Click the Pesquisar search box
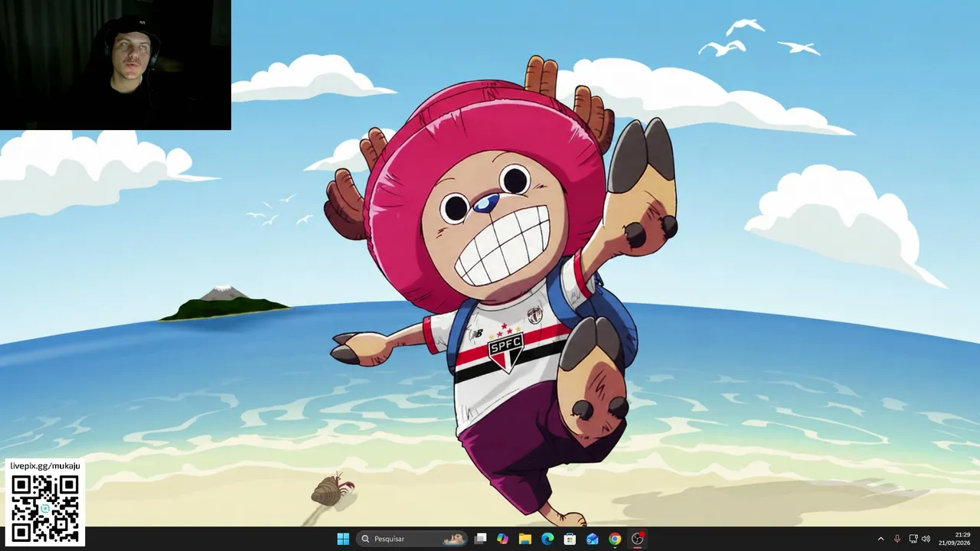 point(412,539)
